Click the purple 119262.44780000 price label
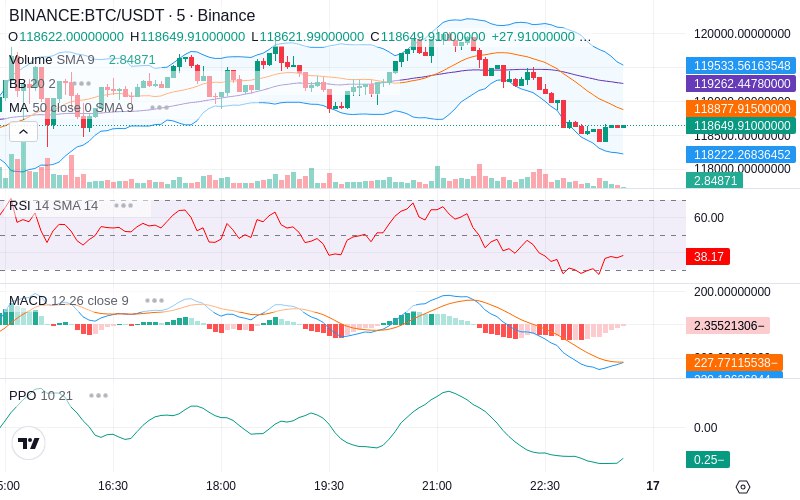The width and height of the screenshot is (800, 500). click(x=741, y=84)
